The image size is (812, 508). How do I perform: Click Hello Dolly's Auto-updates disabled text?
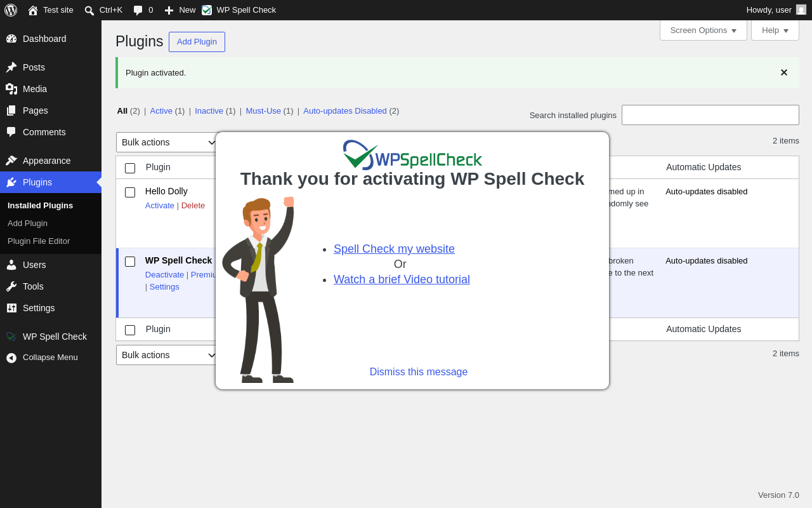click(707, 191)
